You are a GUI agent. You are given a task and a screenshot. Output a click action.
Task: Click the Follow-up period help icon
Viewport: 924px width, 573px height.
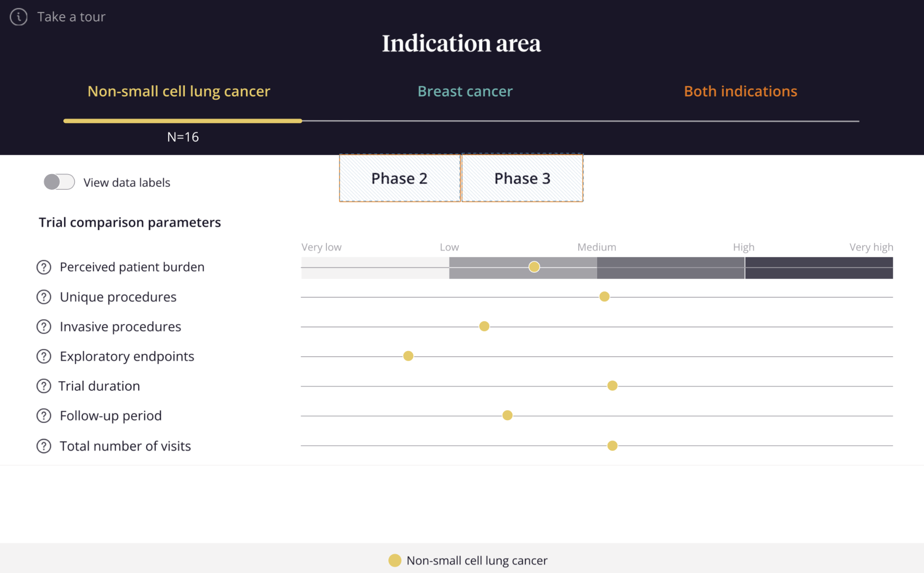pyautogui.click(x=44, y=416)
